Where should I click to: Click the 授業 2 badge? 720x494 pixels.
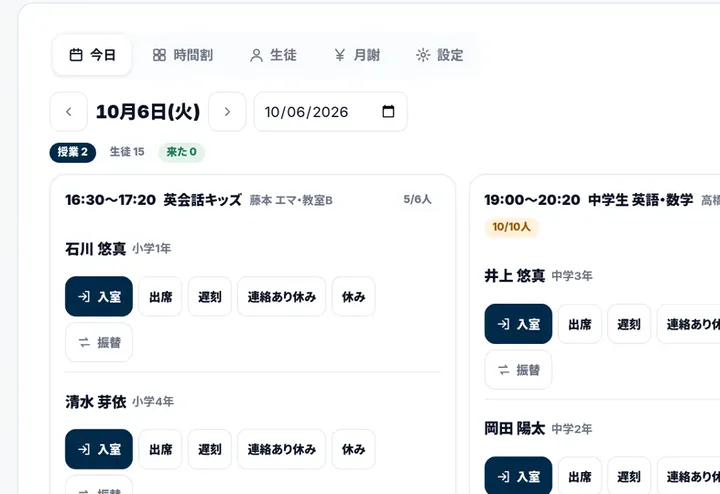pos(73,152)
